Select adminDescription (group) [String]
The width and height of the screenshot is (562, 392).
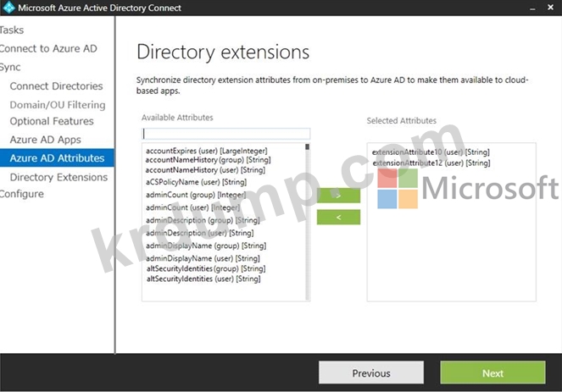click(203, 220)
